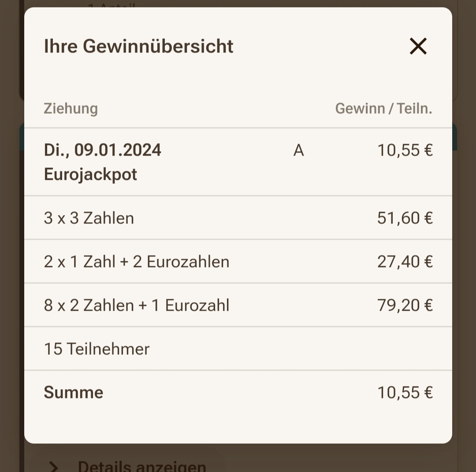Select the Gewinn / Teiln. column header
The image size is (476, 472).
[384, 108]
